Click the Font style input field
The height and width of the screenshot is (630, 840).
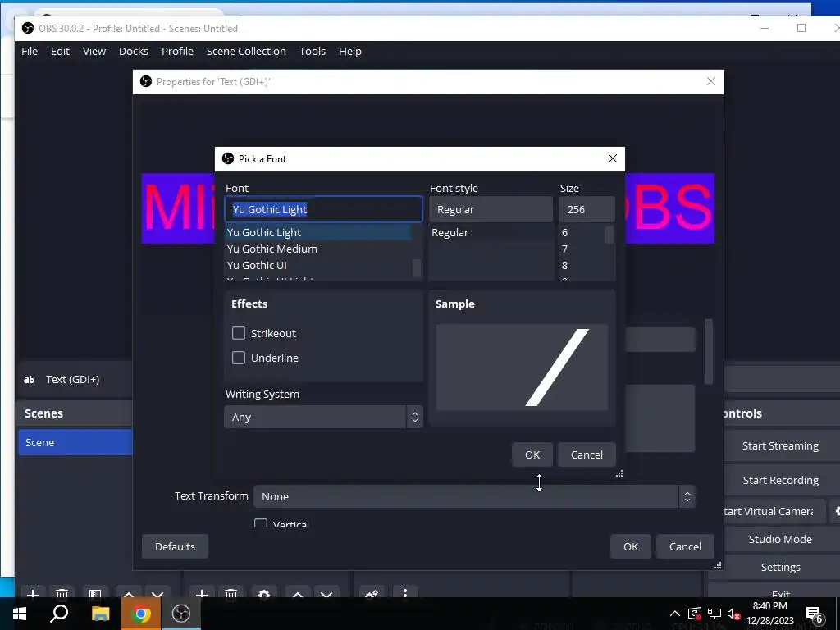point(491,209)
